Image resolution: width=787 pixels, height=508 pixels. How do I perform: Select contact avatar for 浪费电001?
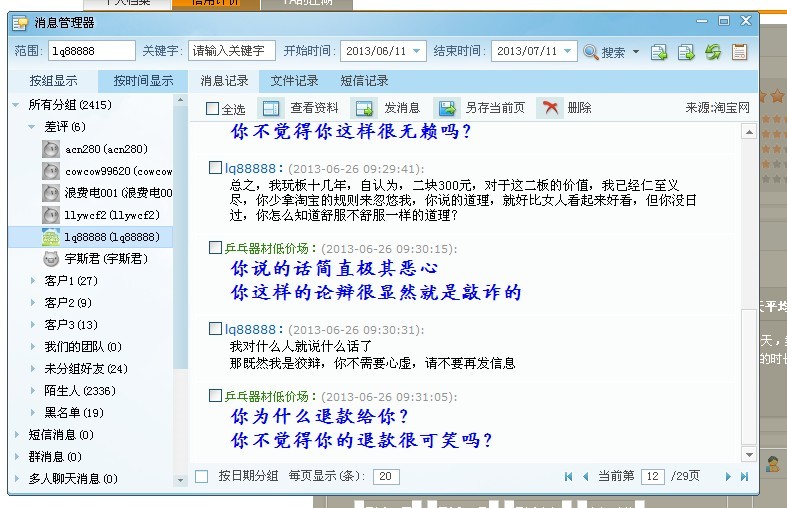51,193
